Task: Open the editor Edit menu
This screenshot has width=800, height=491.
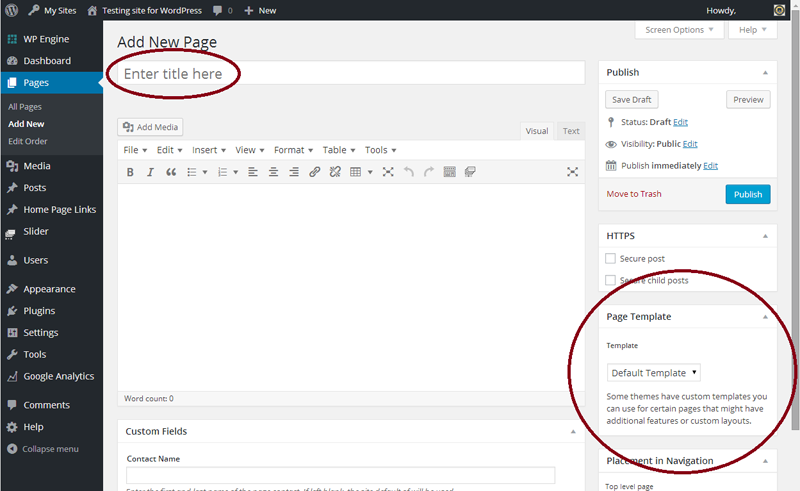Action: click(x=169, y=150)
